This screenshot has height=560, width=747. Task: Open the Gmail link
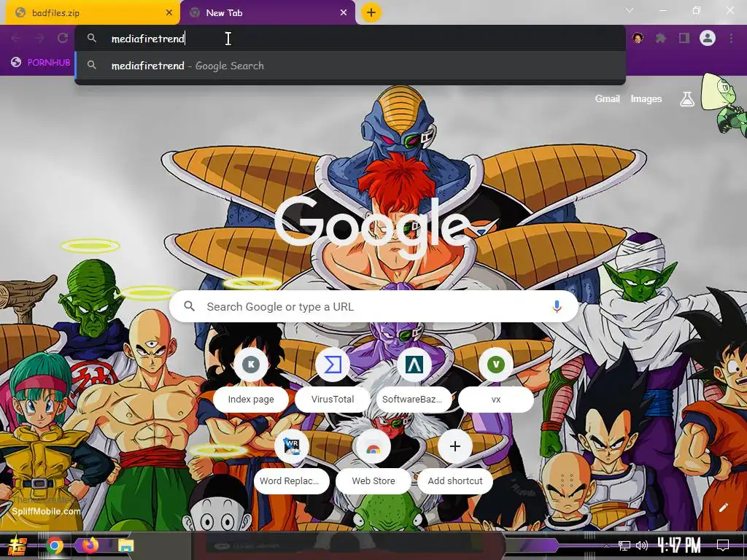(x=607, y=99)
